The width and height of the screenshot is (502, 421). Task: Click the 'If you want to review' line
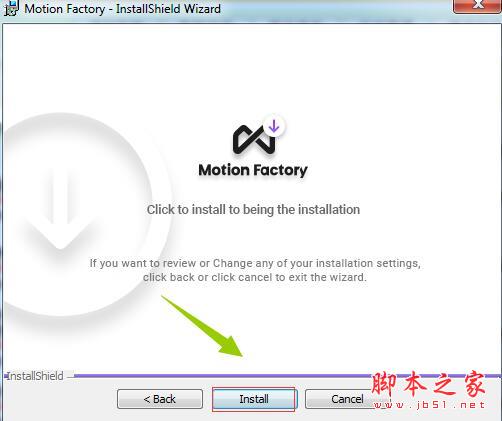coord(255,263)
